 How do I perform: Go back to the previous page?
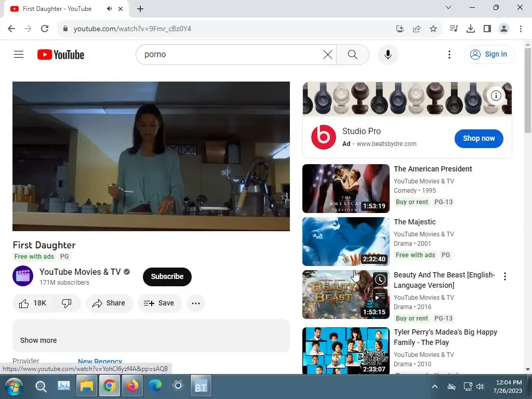coord(11,29)
